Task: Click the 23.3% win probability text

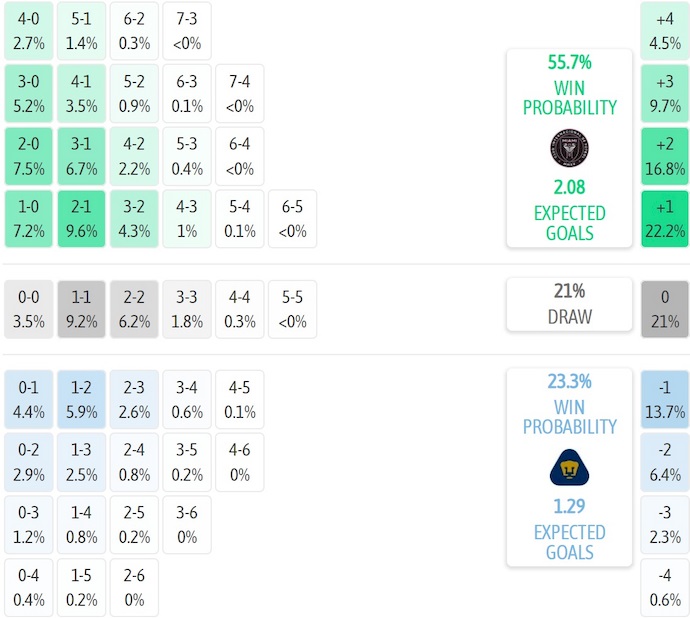Action: (569, 381)
